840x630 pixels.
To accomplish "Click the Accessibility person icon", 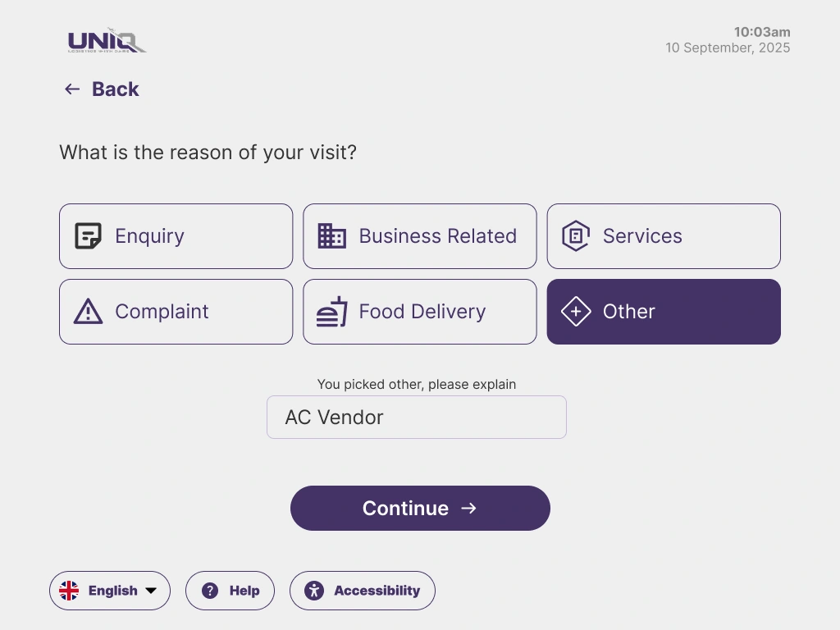I will point(314,591).
